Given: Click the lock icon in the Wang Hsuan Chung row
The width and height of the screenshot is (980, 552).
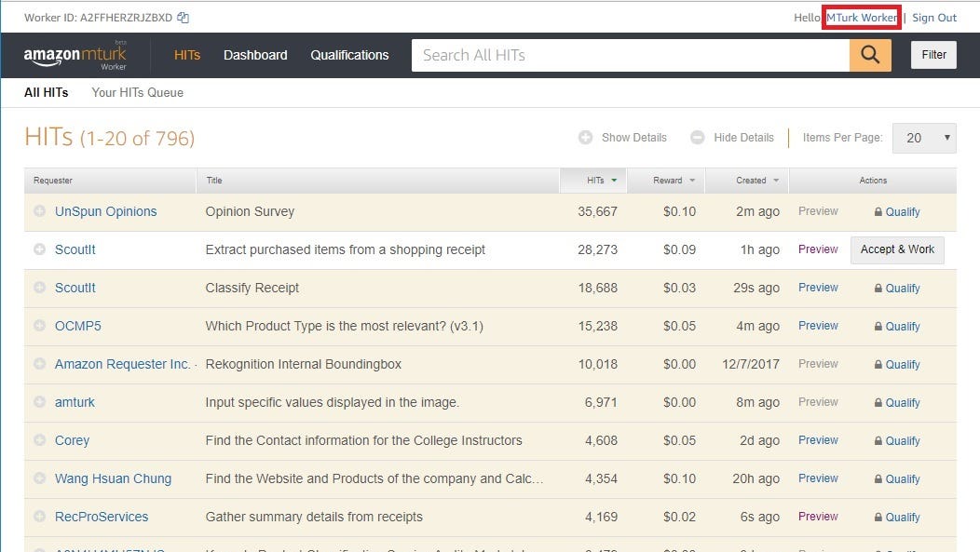Looking at the screenshot, I should tap(878, 479).
